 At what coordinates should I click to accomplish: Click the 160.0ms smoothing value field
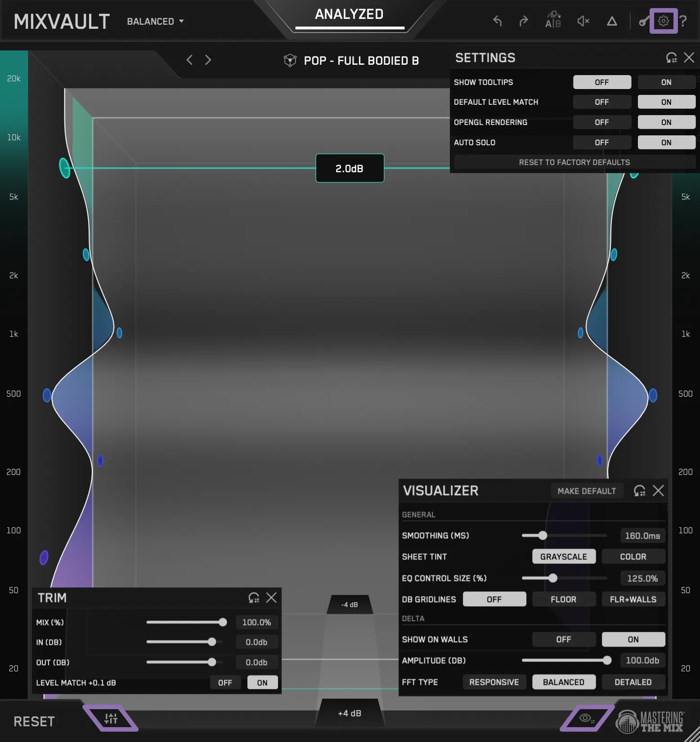642,536
